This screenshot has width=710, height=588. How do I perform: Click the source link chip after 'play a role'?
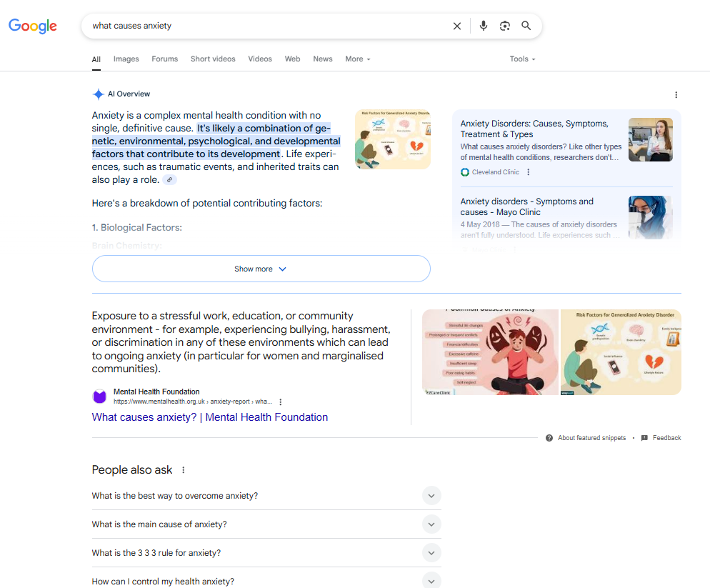pyautogui.click(x=169, y=180)
